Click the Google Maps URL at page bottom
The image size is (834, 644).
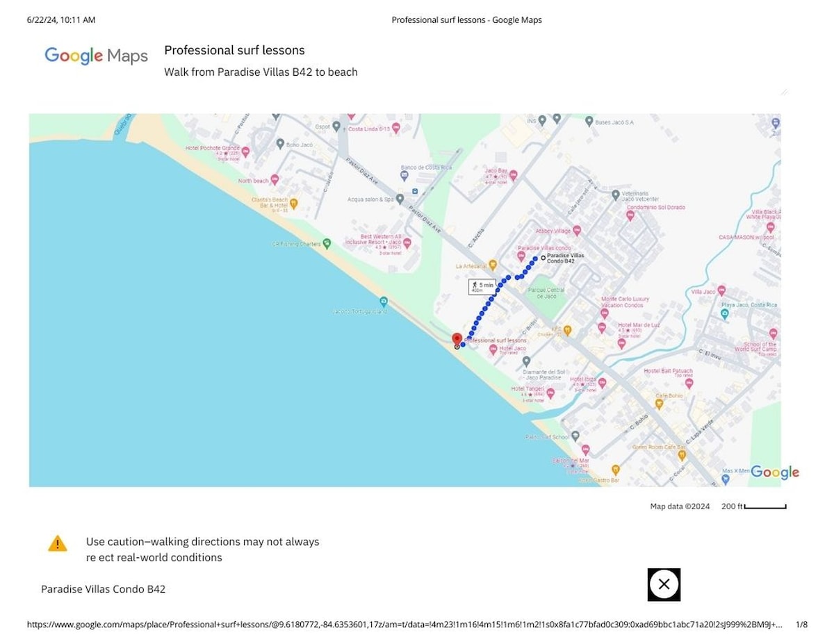(x=404, y=625)
